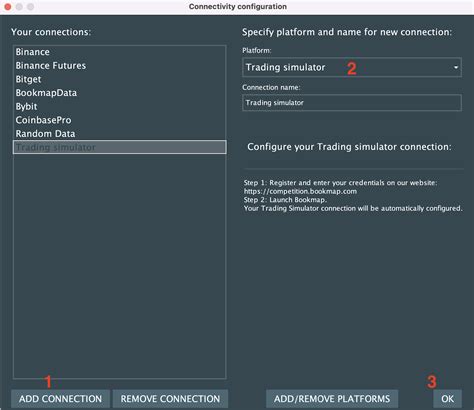Screen dimensions: 474x410
Task: Select the Random Data connection
Action: [x=119, y=134]
